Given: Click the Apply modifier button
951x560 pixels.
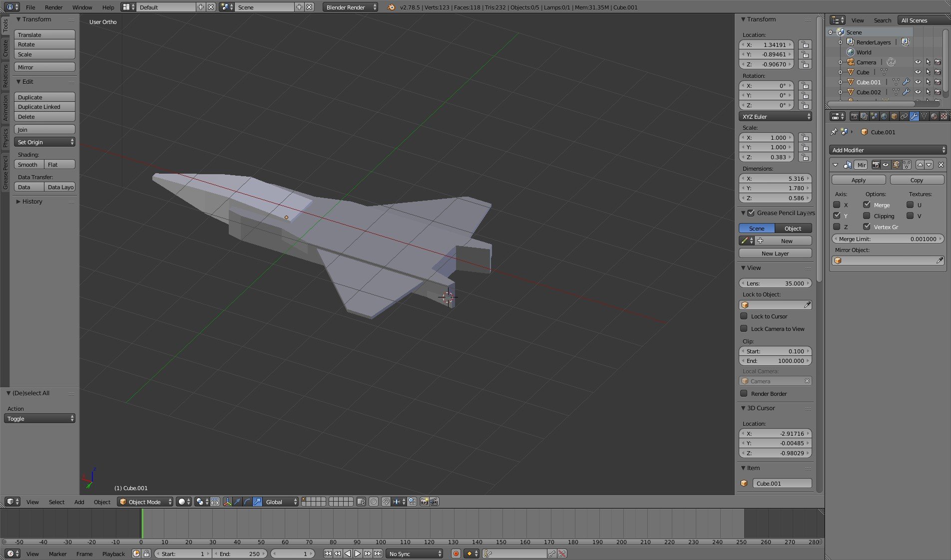Looking at the screenshot, I should [x=858, y=180].
